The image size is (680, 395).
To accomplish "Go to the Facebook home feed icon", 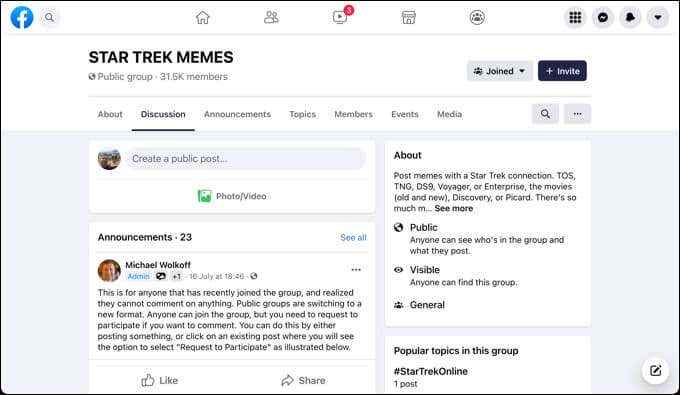I will 202,17.
